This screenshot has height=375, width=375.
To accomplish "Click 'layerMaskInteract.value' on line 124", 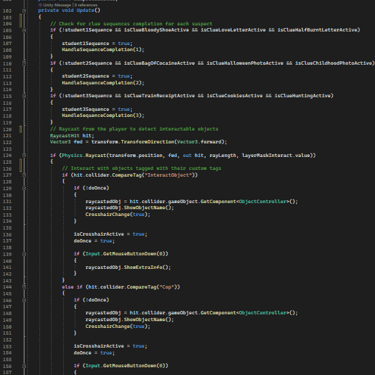I will [x=276, y=155].
